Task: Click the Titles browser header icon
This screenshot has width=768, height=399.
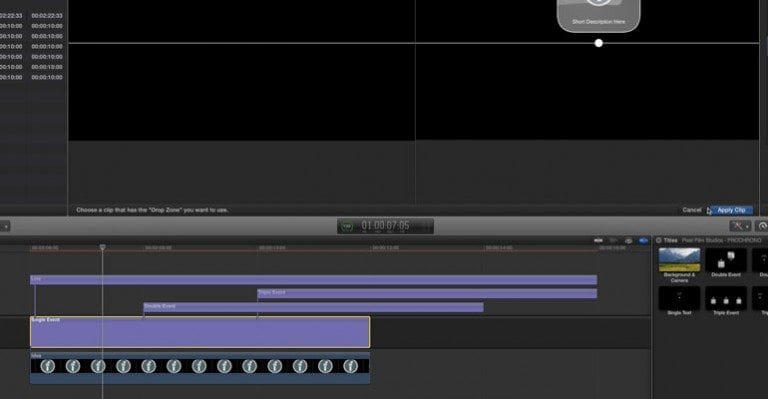Action: 659,240
